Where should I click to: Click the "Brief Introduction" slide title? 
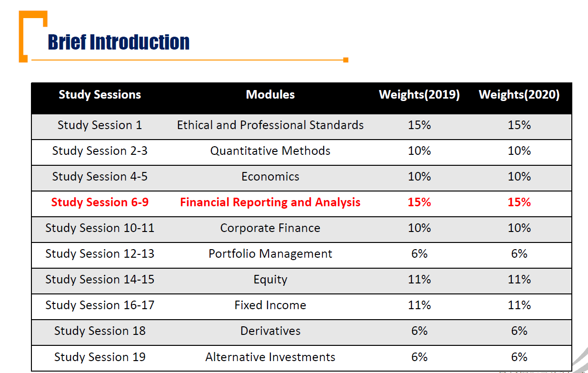(x=119, y=42)
